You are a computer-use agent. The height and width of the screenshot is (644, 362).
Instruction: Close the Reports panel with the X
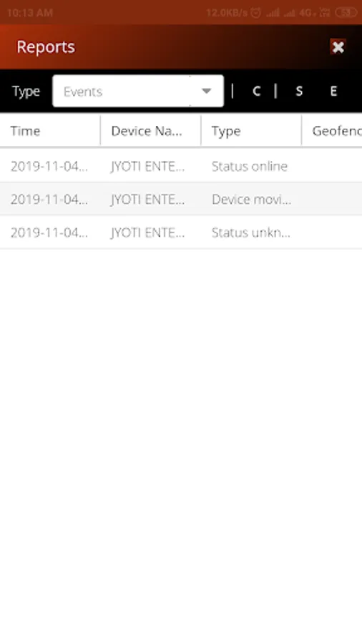point(338,47)
